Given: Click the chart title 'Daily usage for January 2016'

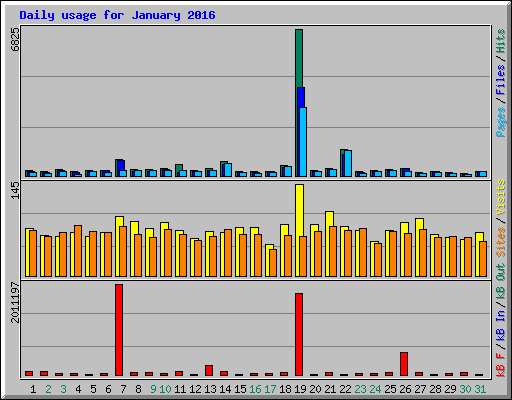Looking at the screenshot, I should (x=117, y=16).
